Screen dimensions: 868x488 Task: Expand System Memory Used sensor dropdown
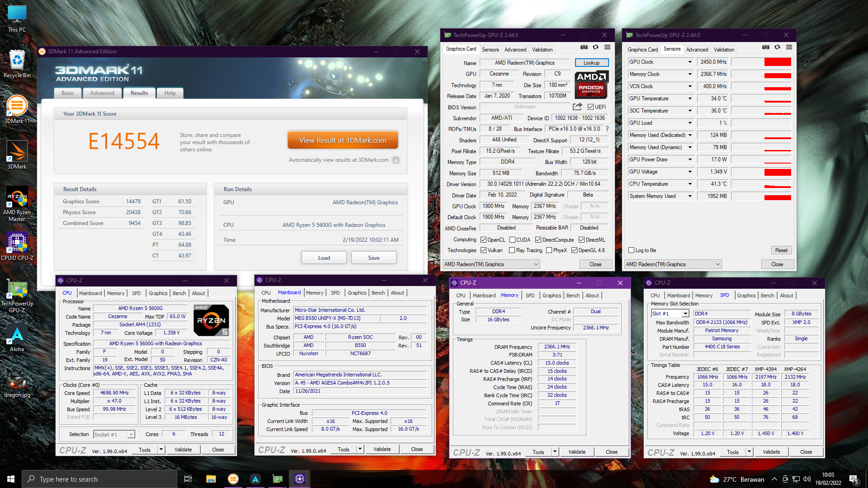pos(690,196)
